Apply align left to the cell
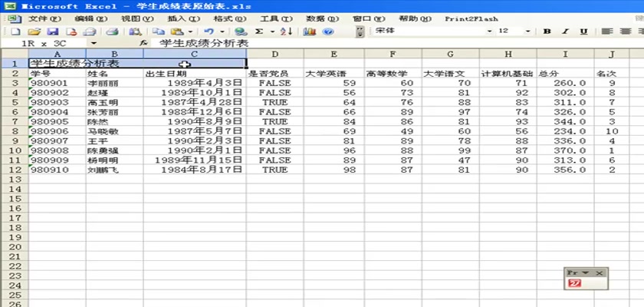The image size is (644, 307). click(x=606, y=31)
